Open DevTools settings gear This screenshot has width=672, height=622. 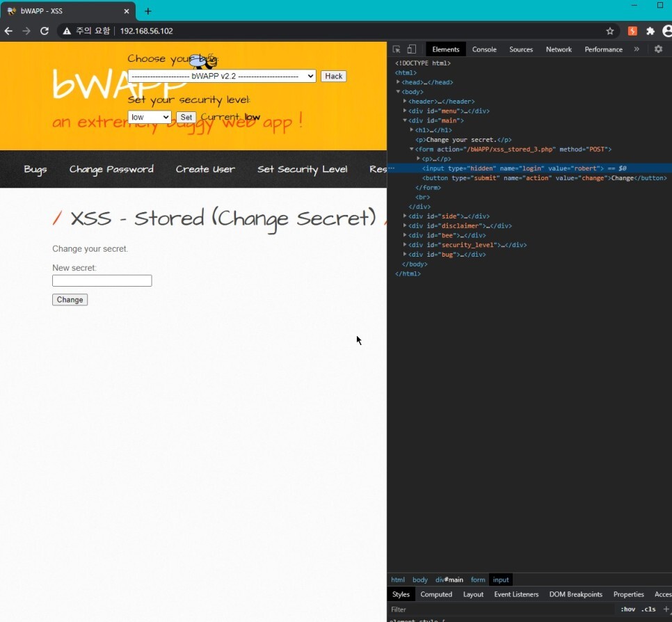pos(658,49)
